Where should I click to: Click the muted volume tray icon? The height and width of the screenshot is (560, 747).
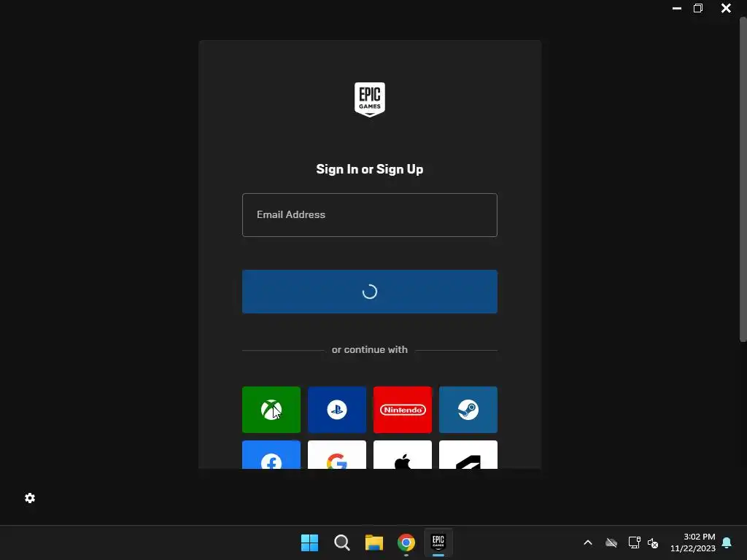point(653,542)
